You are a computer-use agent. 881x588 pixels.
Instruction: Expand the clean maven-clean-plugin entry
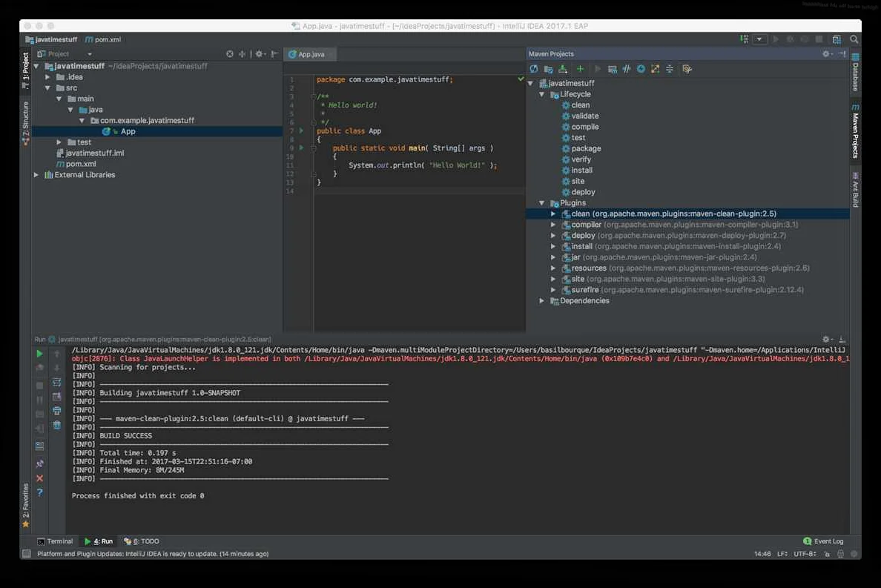pyautogui.click(x=553, y=214)
